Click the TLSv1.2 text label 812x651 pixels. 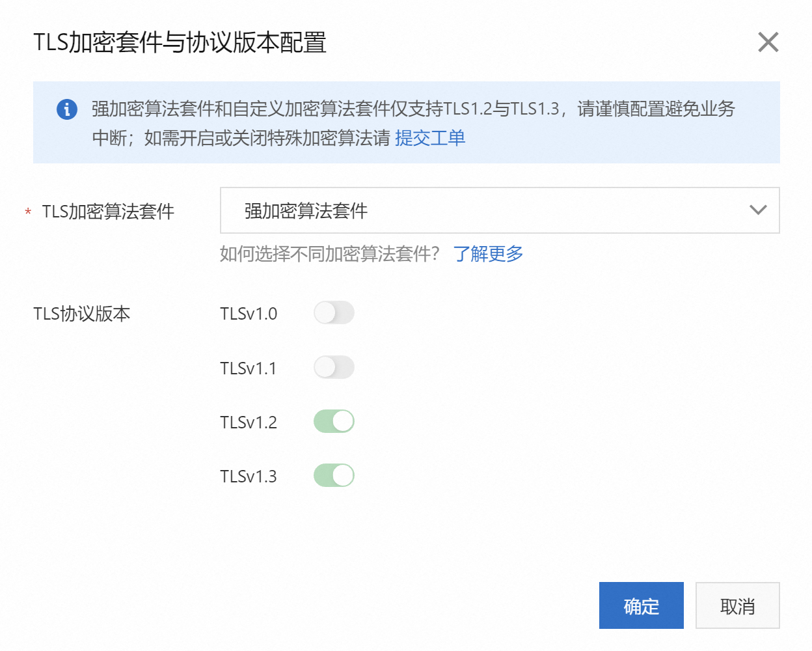pyautogui.click(x=249, y=422)
